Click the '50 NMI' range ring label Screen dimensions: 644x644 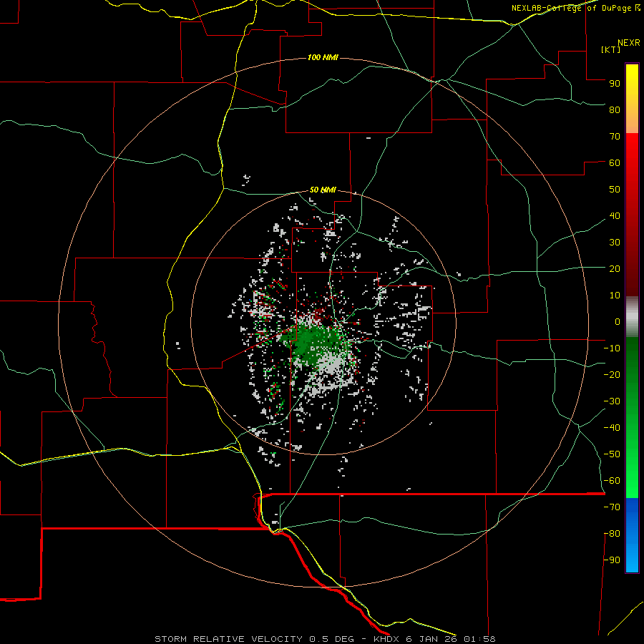[x=323, y=190]
